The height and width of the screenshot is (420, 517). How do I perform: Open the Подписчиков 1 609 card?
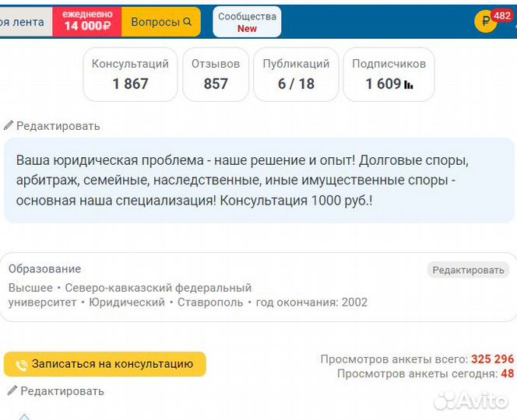(x=389, y=75)
